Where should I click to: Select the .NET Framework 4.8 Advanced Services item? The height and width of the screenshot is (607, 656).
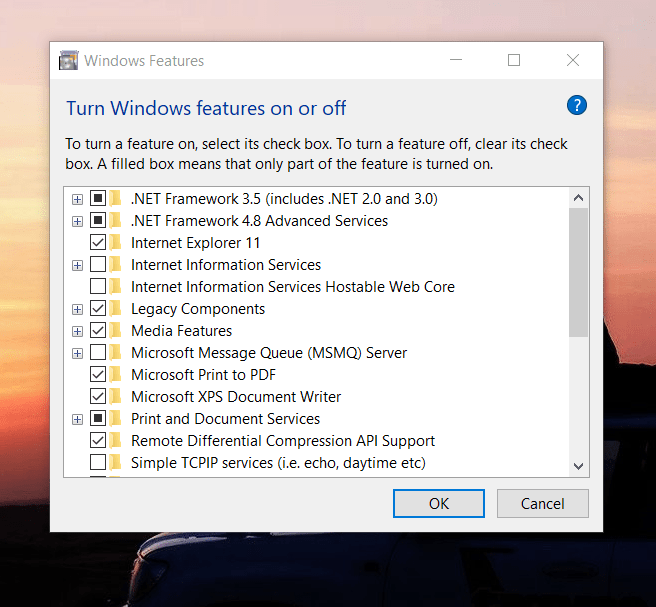[x=259, y=221]
